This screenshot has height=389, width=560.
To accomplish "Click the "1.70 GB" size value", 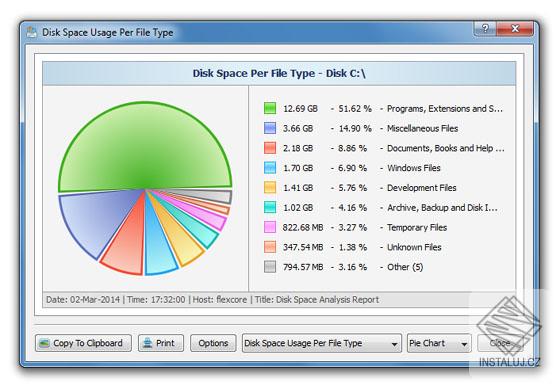I will click(298, 168).
